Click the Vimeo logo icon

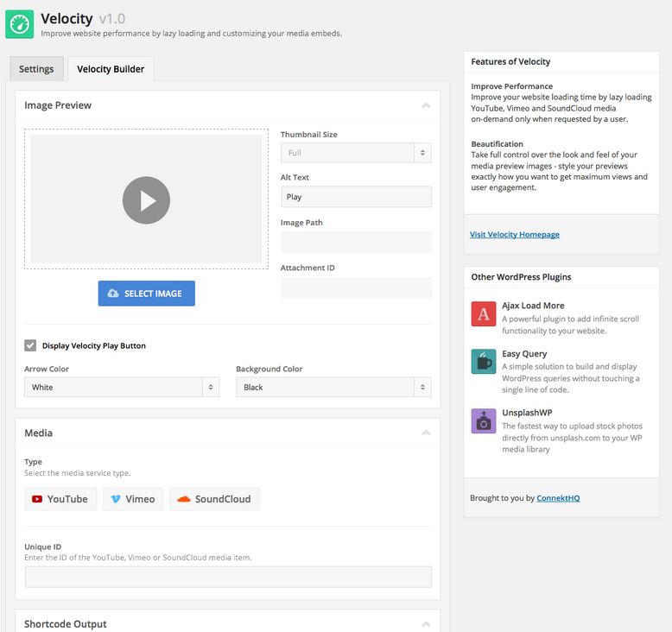click(116, 499)
